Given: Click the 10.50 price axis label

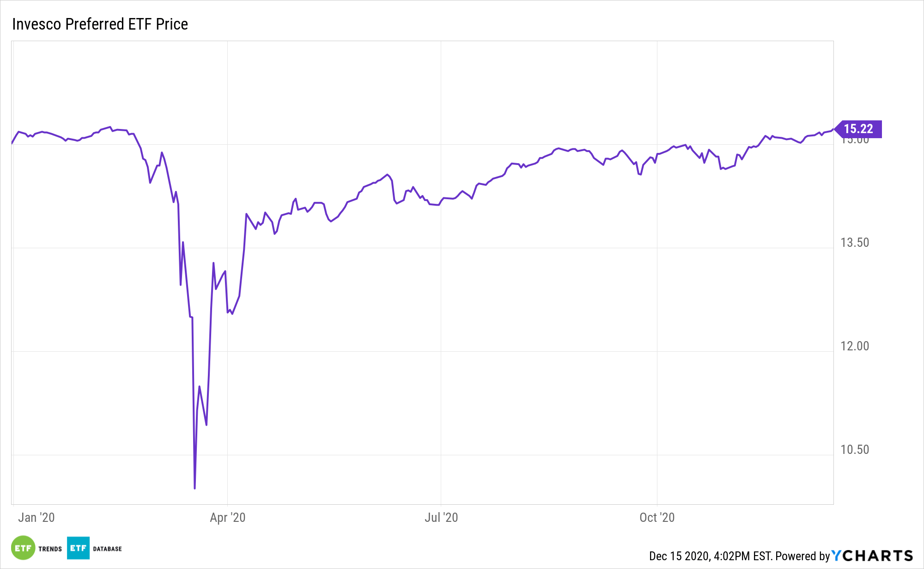Looking at the screenshot, I should 854,450.
